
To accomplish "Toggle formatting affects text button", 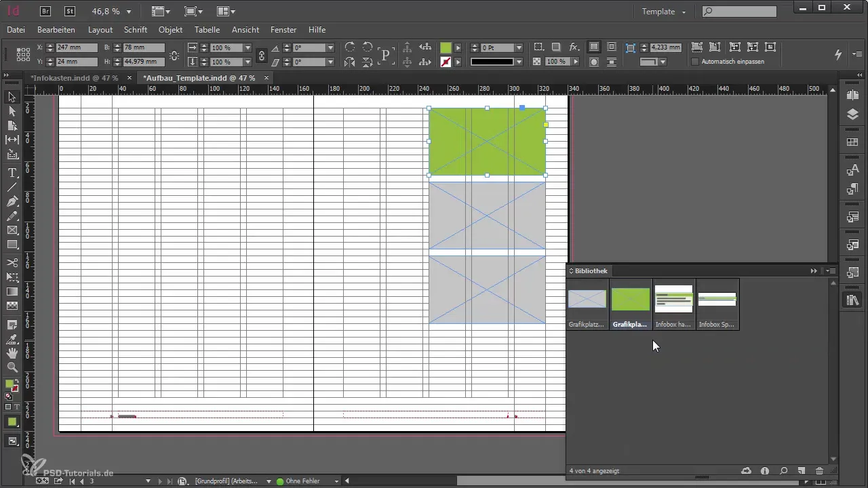I will [16, 407].
